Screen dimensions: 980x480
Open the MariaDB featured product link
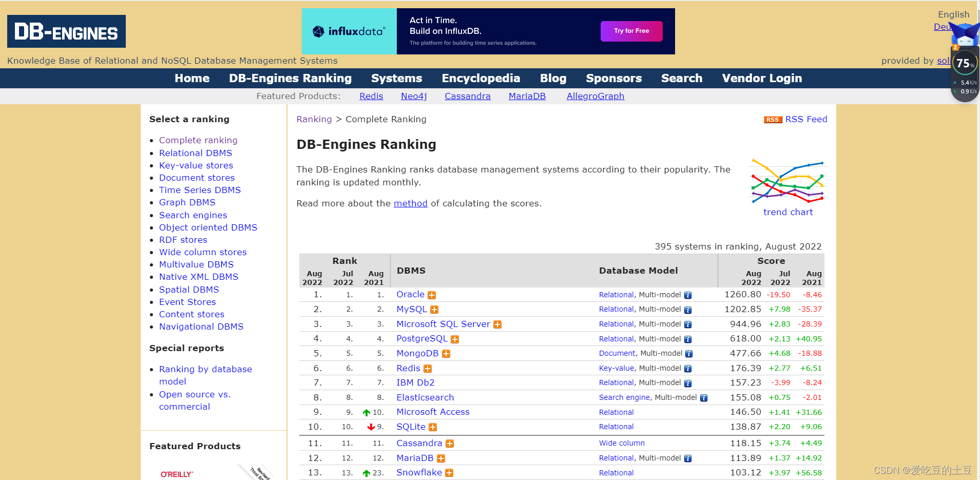pyautogui.click(x=527, y=96)
